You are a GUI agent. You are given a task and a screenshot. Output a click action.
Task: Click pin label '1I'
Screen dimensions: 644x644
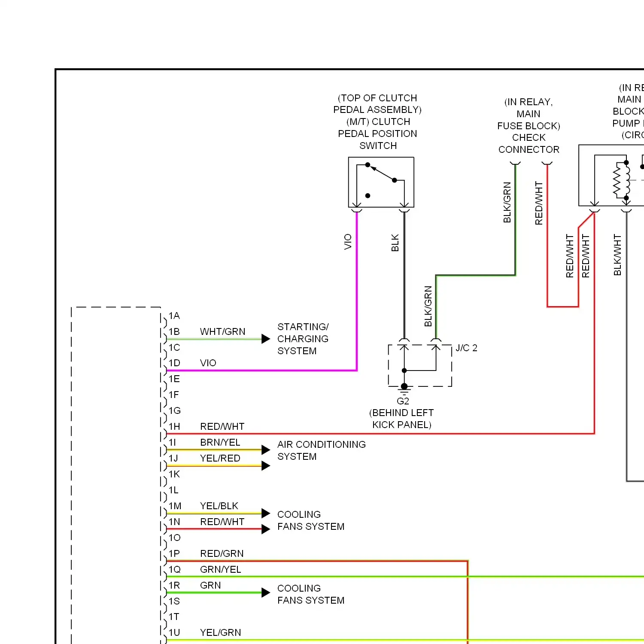pos(172,442)
